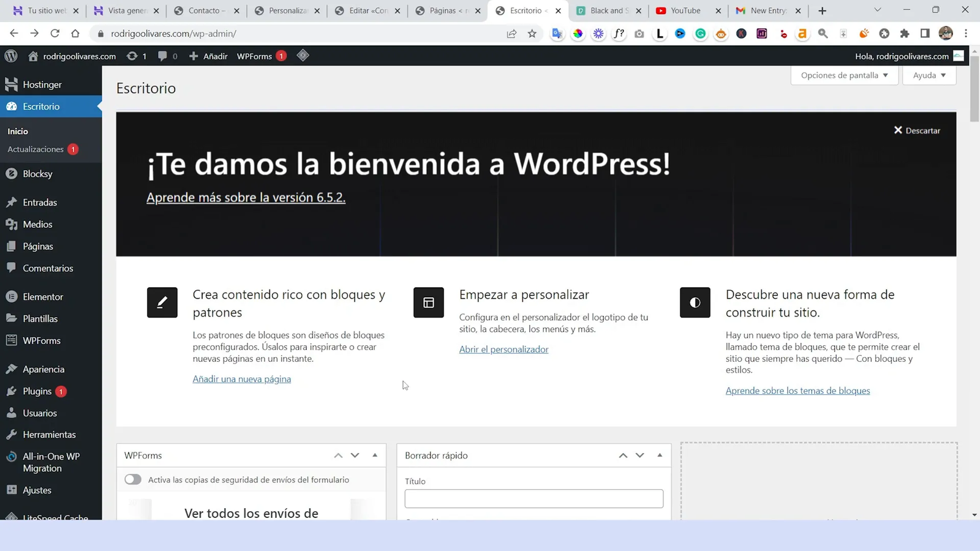Enable form submission backups in WPForms widget

click(133, 479)
